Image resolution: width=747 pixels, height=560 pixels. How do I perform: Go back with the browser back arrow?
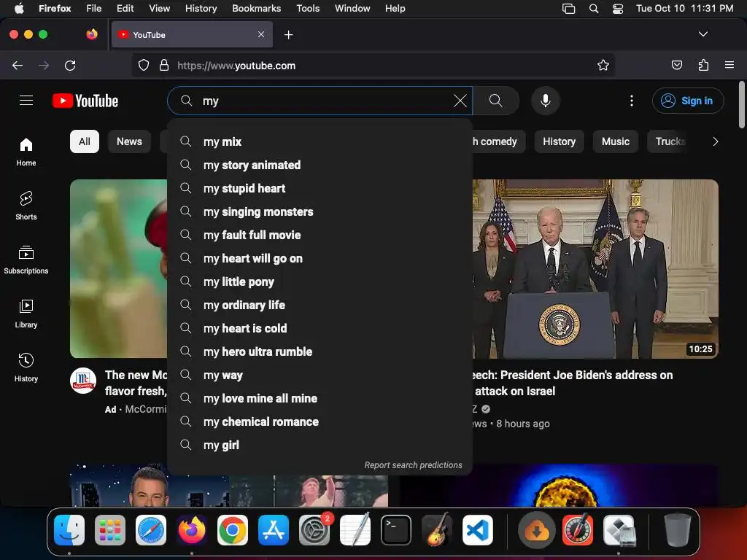(x=18, y=65)
